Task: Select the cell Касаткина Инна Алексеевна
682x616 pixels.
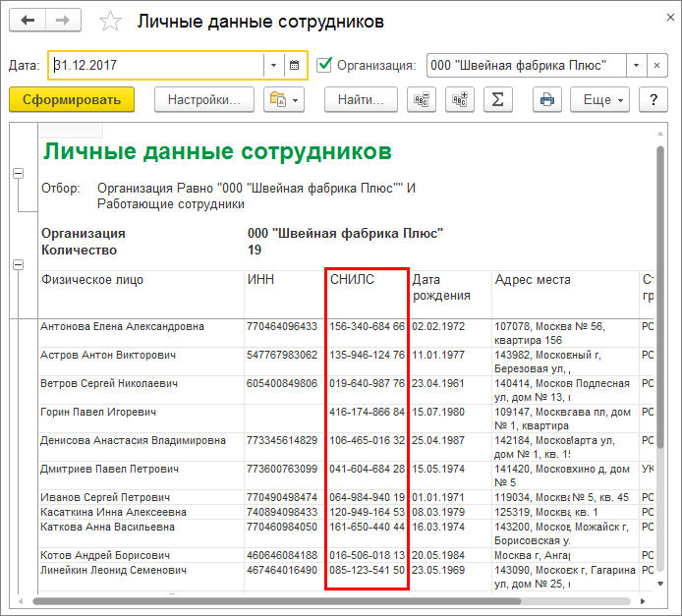Action: pyautogui.click(x=141, y=512)
